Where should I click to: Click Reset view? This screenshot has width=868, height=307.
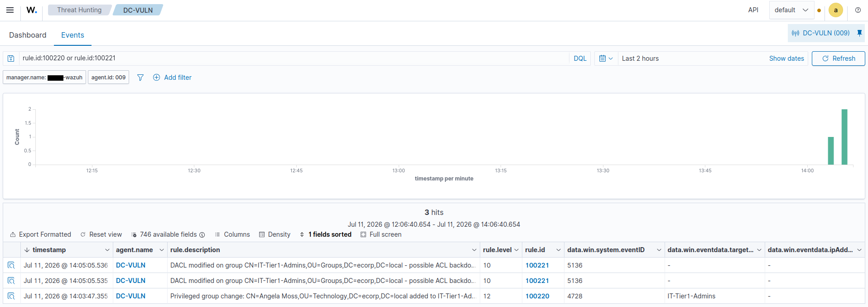101,234
